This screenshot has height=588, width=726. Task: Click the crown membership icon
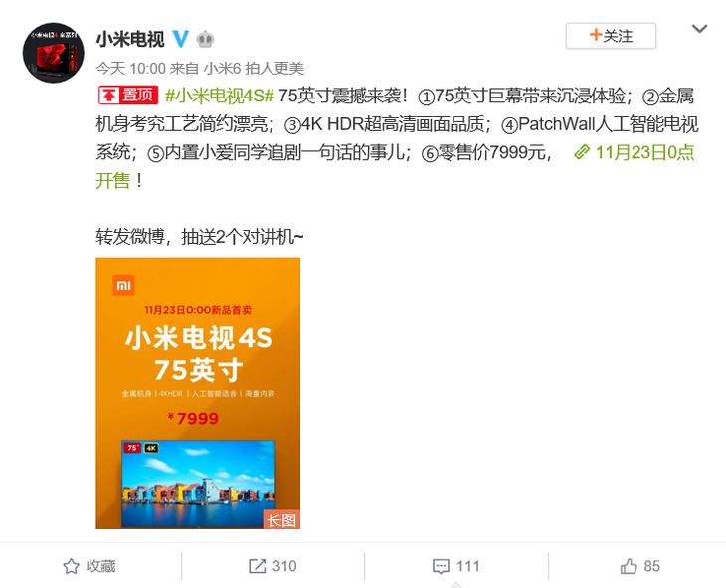tap(205, 39)
